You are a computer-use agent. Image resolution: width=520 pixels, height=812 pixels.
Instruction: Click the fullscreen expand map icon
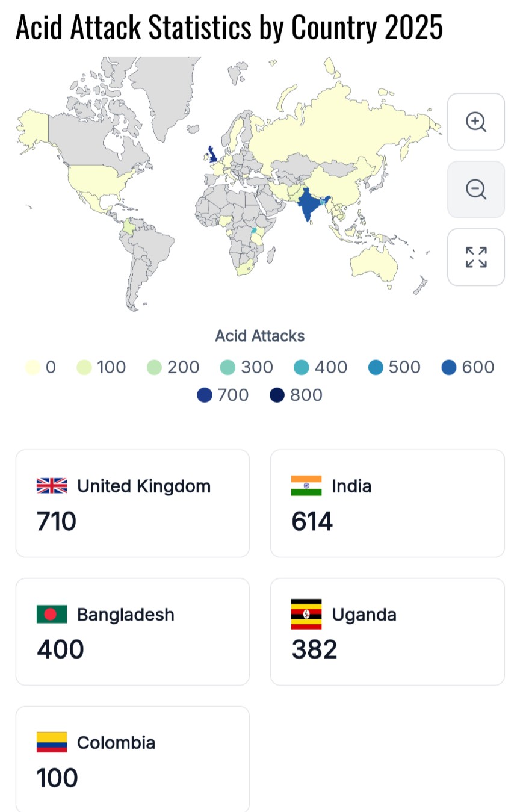pos(476,257)
